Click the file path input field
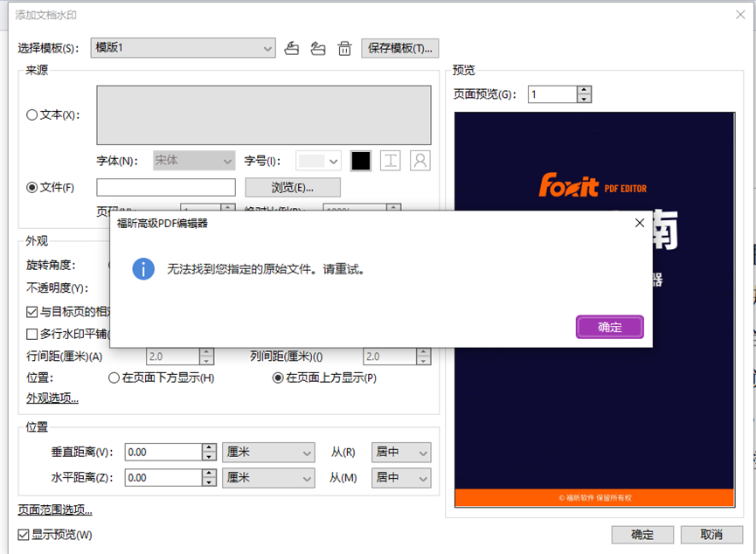This screenshot has width=756, height=554. pyautogui.click(x=166, y=188)
